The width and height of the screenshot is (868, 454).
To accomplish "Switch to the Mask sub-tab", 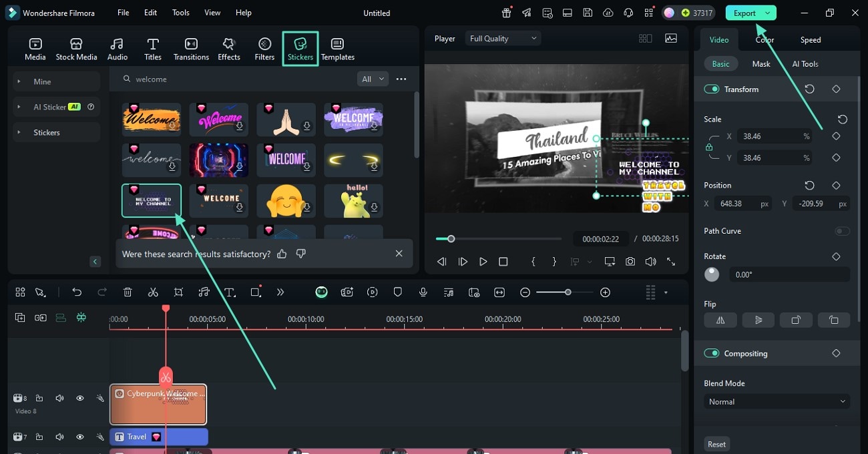I will (x=761, y=64).
